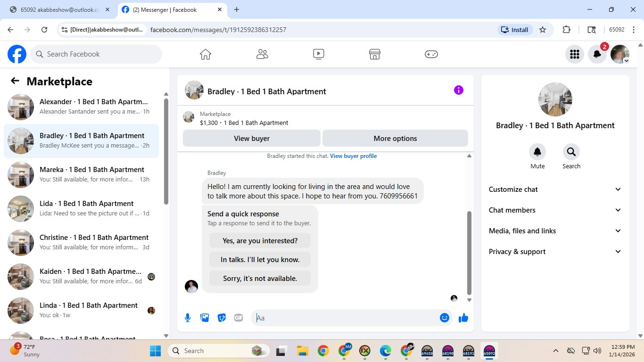Send a thumbs-up like
The width and height of the screenshot is (644, 362).
click(x=463, y=318)
